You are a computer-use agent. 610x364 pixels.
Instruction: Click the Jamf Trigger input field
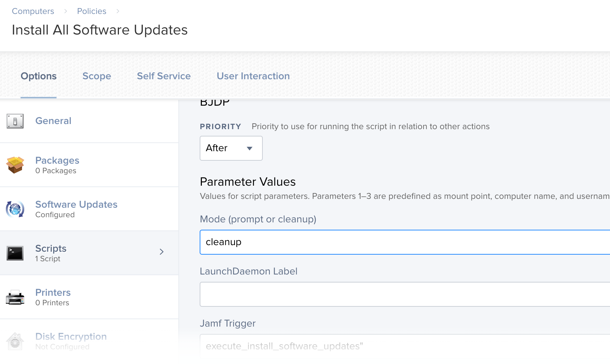click(405, 346)
